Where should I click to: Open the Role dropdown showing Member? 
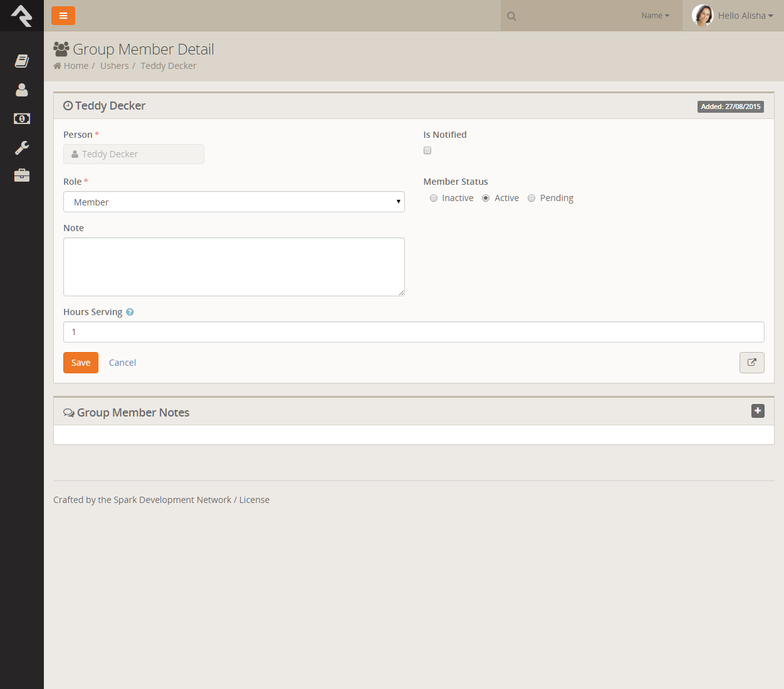[234, 202]
